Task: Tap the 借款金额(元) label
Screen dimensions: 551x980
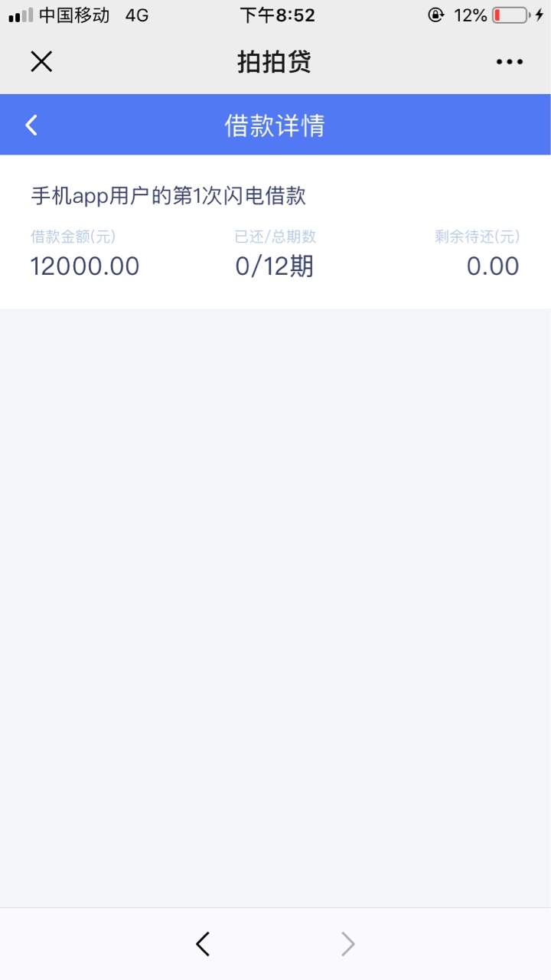Action: pyautogui.click(x=73, y=237)
